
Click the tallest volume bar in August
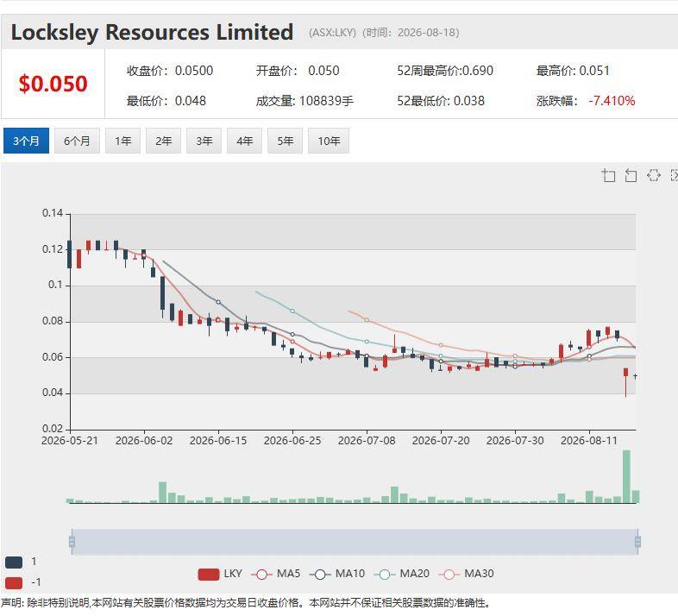click(626, 476)
